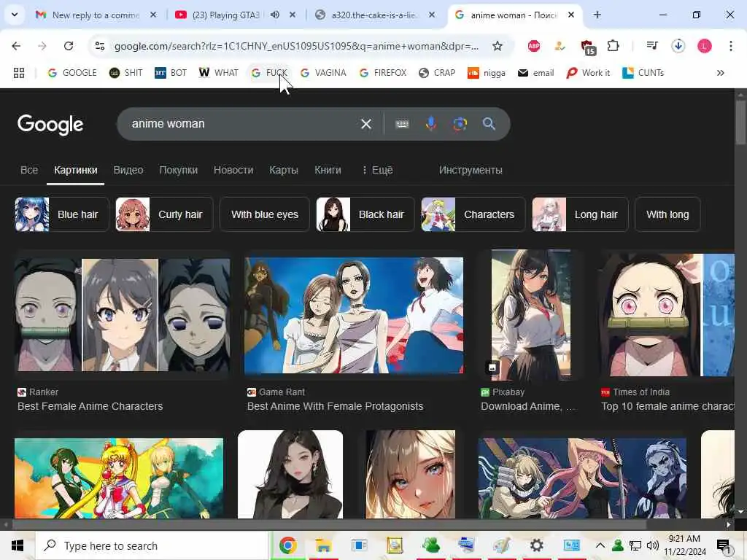
Task: Open Settings gear on the taskbar
Action: point(536,545)
